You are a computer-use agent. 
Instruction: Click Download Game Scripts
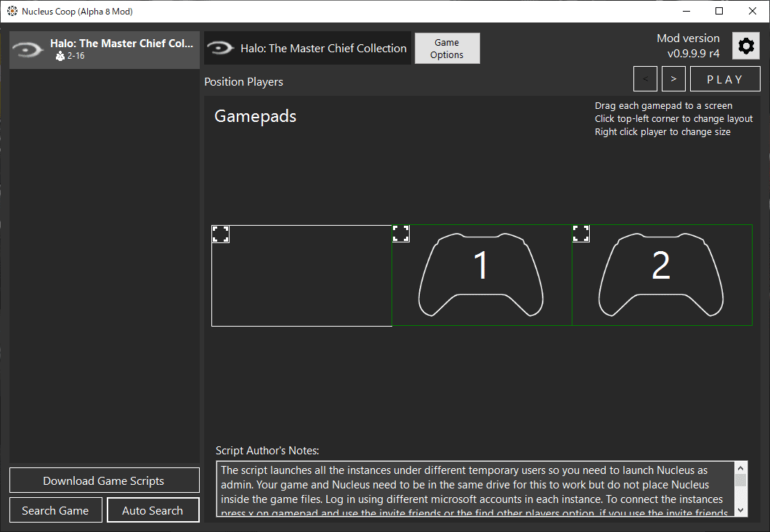coord(105,480)
